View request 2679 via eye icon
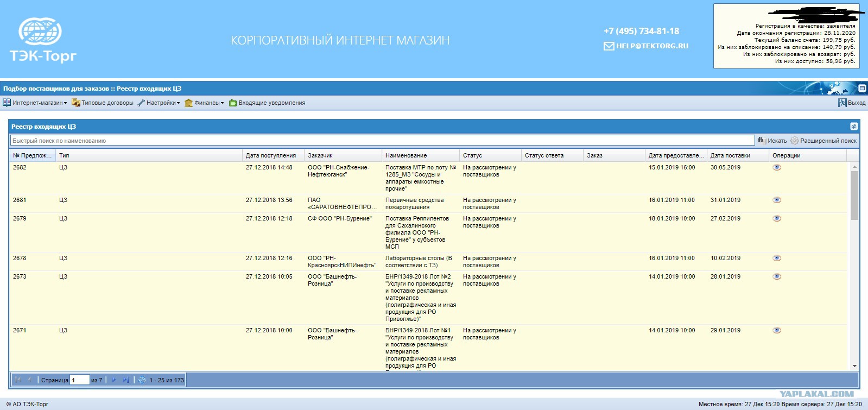Viewport: 868px width, 410px height. click(x=777, y=218)
